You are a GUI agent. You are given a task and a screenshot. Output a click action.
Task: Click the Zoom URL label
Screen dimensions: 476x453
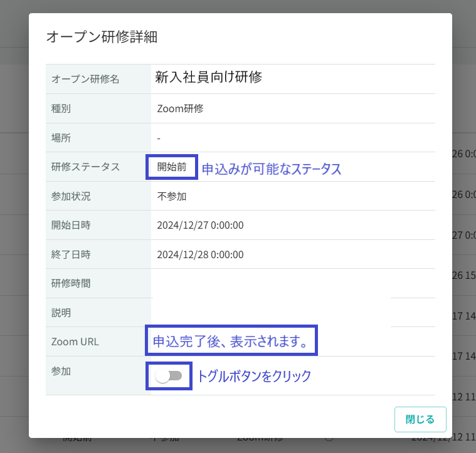click(75, 341)
